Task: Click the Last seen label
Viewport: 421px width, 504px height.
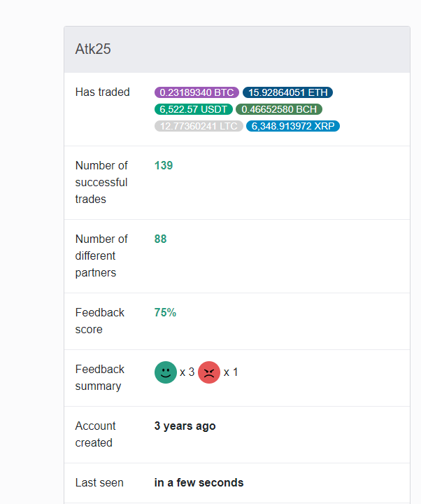Action: pos(99,482)
